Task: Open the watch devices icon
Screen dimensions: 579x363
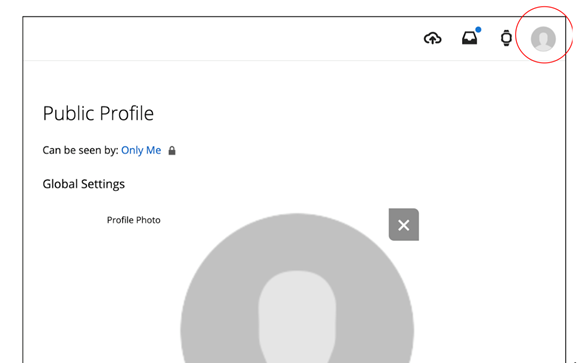Action: pyautogui.click(x=506, y=38)
